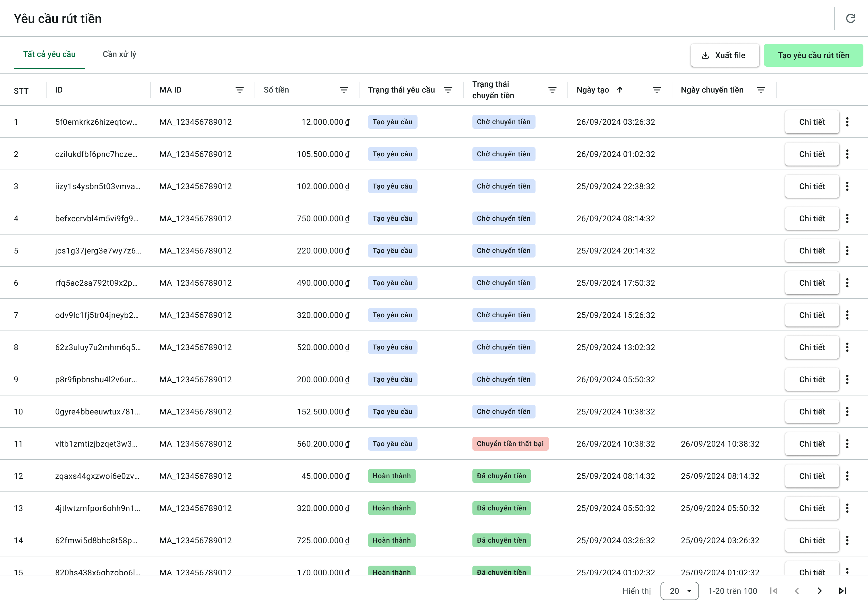Expand the rows-per-page dropdown showing 20
Image resolution: width=868 pixels, height=607 pixels.
(679, 591)
